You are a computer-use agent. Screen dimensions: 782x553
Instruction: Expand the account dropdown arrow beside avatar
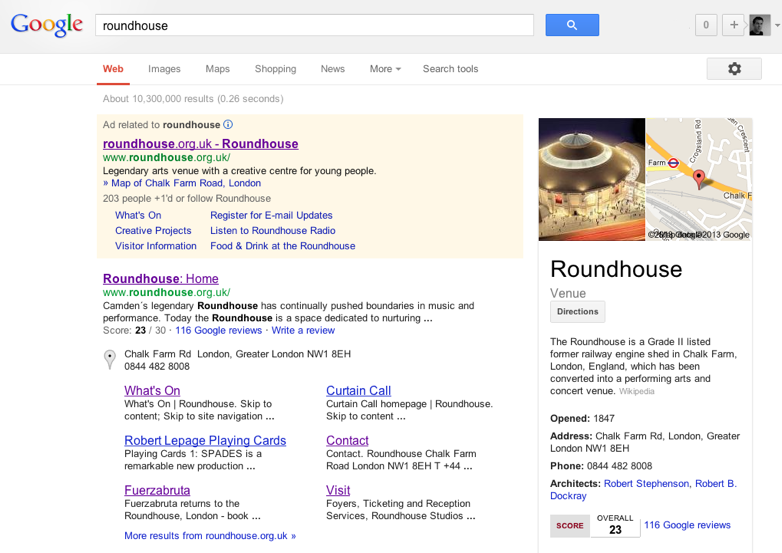pos(777,25)
